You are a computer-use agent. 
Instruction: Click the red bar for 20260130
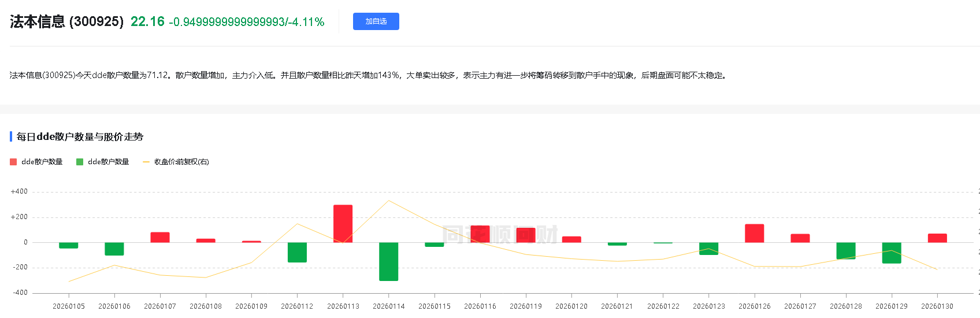tap(937, 238)
